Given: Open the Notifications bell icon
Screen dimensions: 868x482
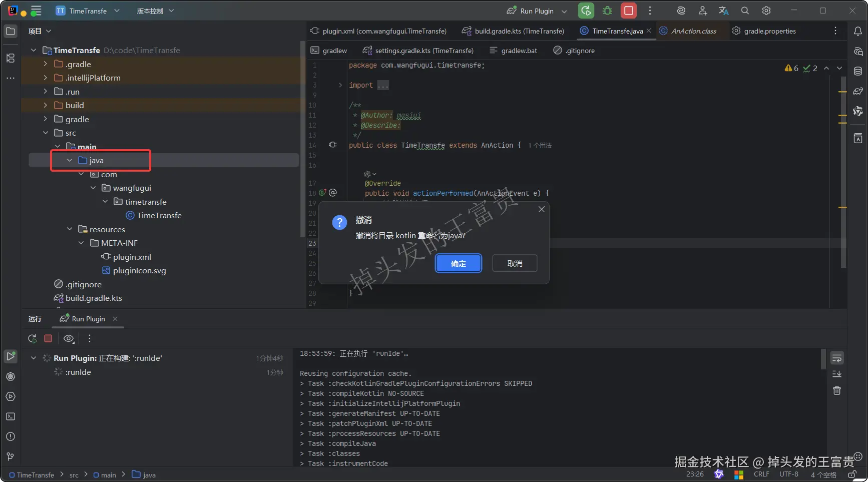Looking at the screenshot, I should 857,31.
